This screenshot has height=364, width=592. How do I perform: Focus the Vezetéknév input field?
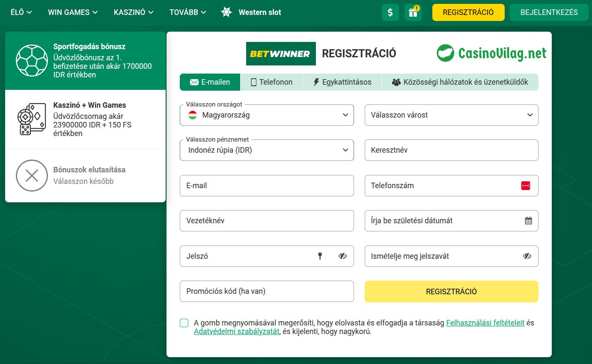pyautogui.click(x=267, y=221)
